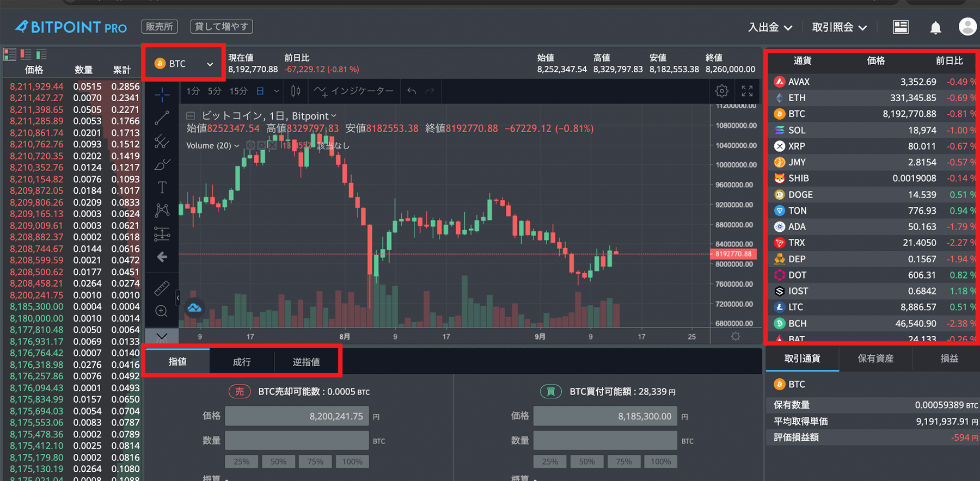Select the brush drawing tool

(162, 165)
